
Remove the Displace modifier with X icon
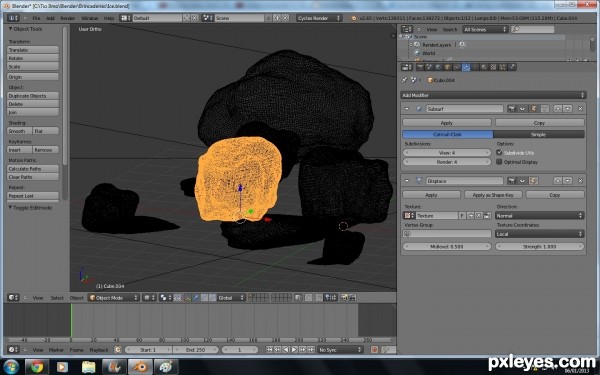point(580,181)
